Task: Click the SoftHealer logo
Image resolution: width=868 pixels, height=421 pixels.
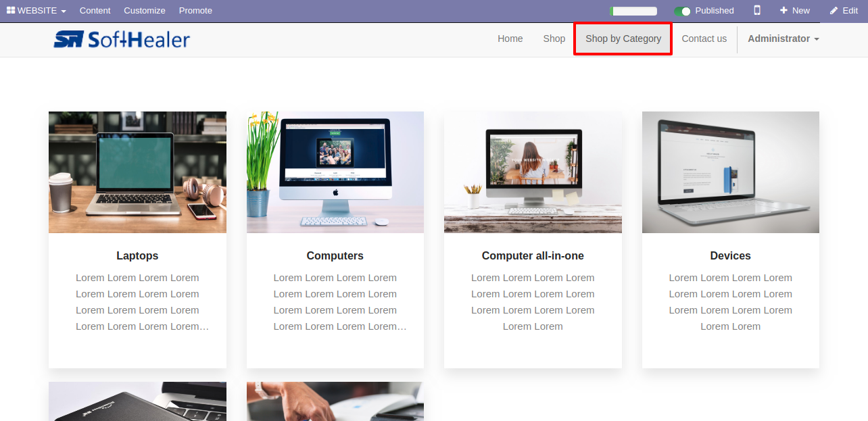Action: click(122, 39)
